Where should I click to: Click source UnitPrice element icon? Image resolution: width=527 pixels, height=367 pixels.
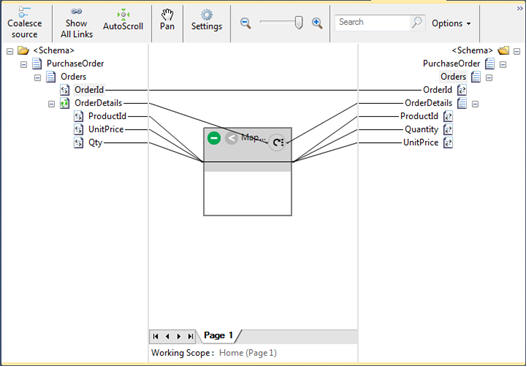pos(78,129)
